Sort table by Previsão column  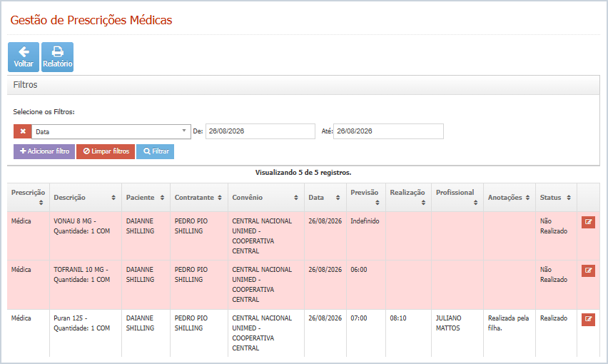366,197
